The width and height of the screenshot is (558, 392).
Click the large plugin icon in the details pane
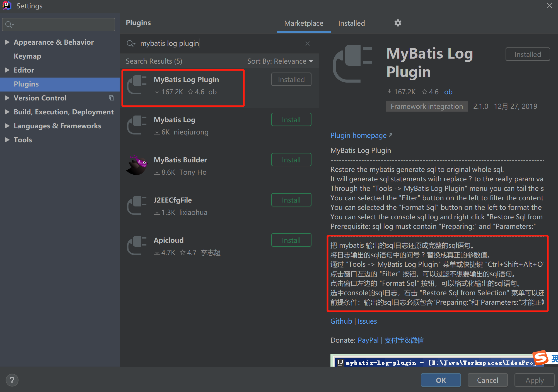pyautogui.click(x=352, y=64)
